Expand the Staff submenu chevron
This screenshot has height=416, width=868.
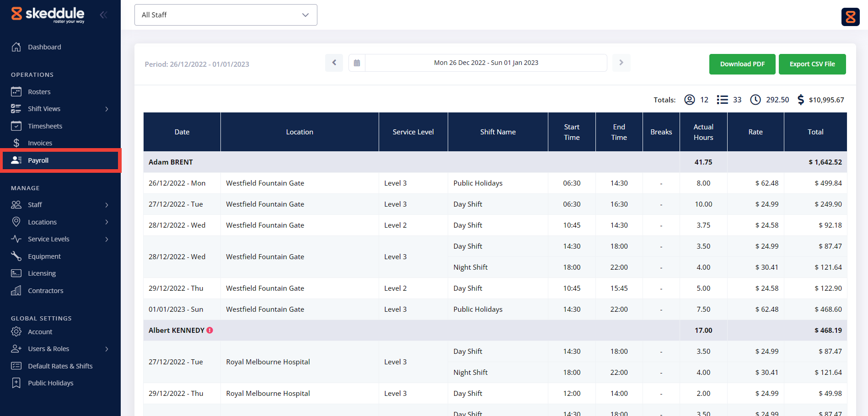[x=107, y=205]
